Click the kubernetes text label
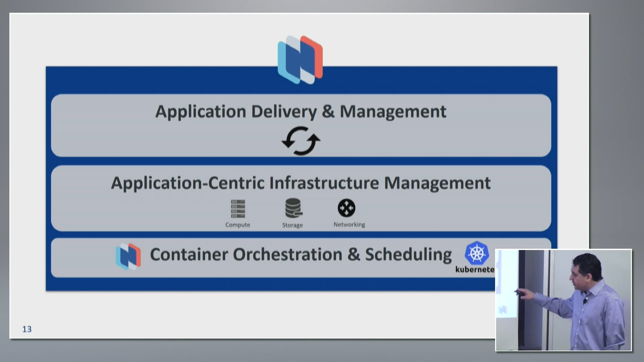Viewport: 644px width, 362px height. (x=474, y=269)
